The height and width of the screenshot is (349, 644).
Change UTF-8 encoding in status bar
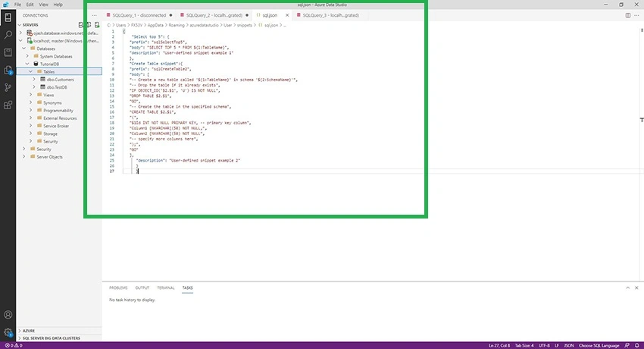pyautogui.click(x=544, y=346)
